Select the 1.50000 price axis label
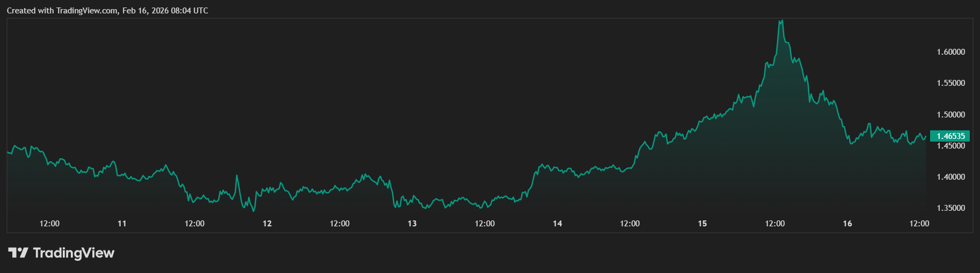The image size is (980, 273). [950, 115]
